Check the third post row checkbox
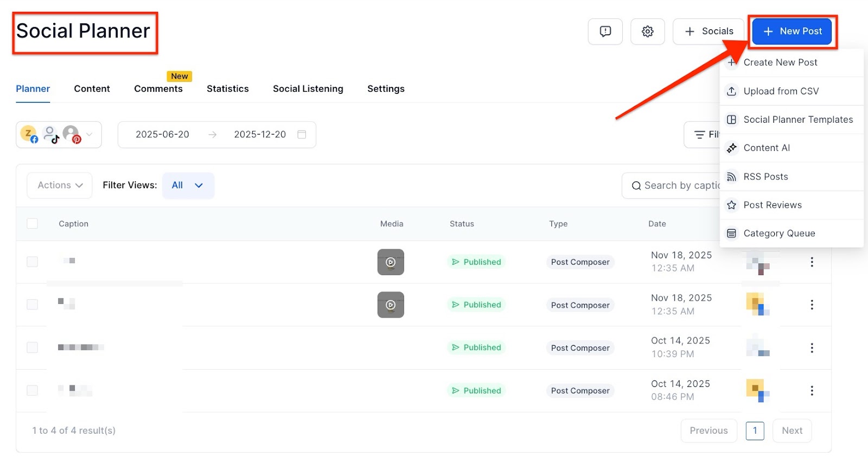868x469 pixels. (x=33, y=348)
